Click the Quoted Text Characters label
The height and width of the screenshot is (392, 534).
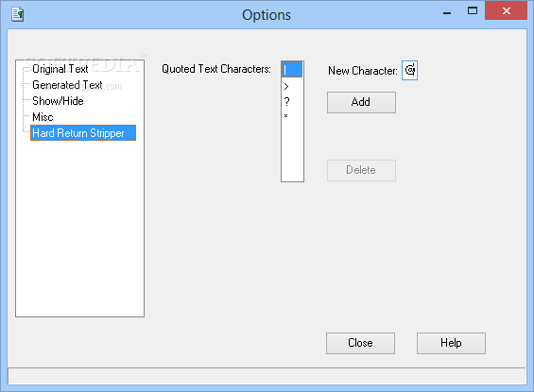[x=216, y=69]
